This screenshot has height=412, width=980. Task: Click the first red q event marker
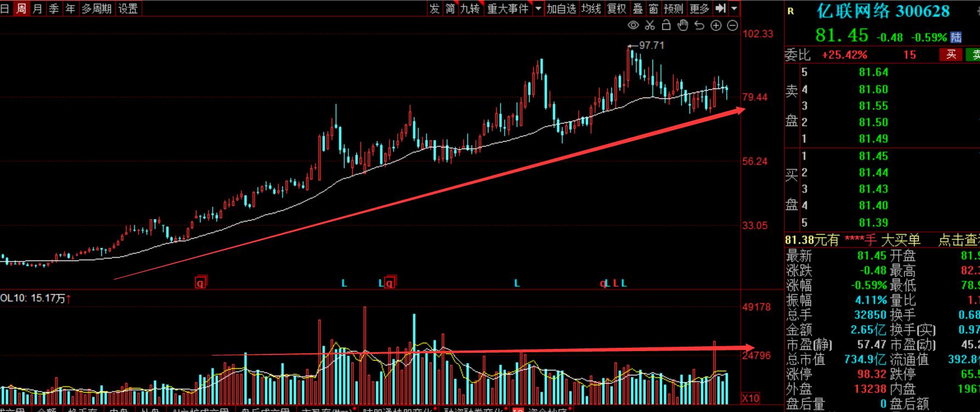pos(201,283)
